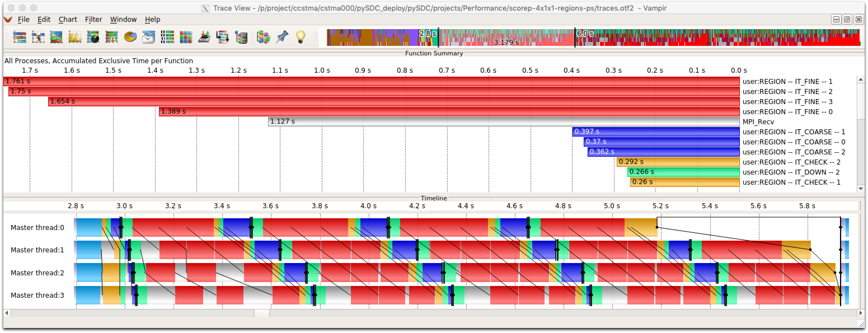Open the Performance Radar chart

coord(93,37)
